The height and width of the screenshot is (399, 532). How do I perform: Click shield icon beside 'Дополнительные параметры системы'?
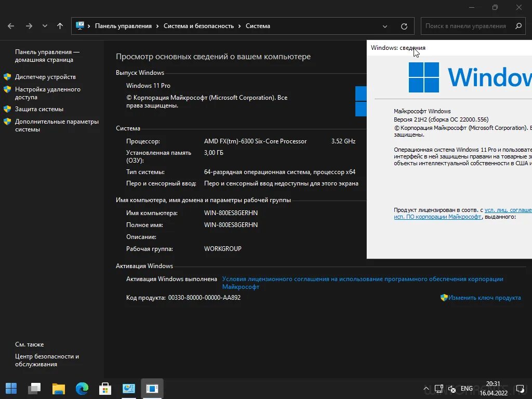tap(7, 122)
